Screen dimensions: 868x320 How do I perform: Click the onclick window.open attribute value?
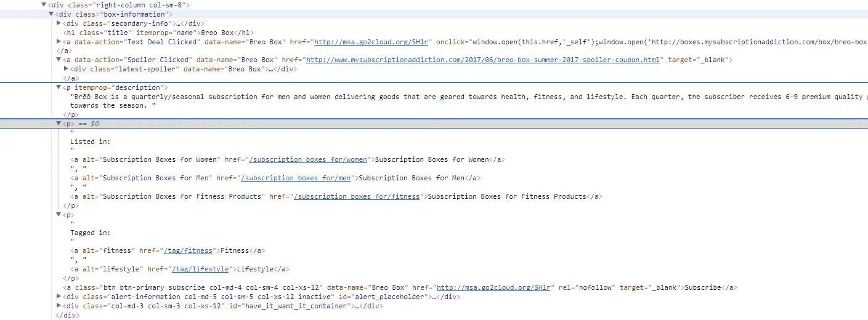click(x=669, y=42)
